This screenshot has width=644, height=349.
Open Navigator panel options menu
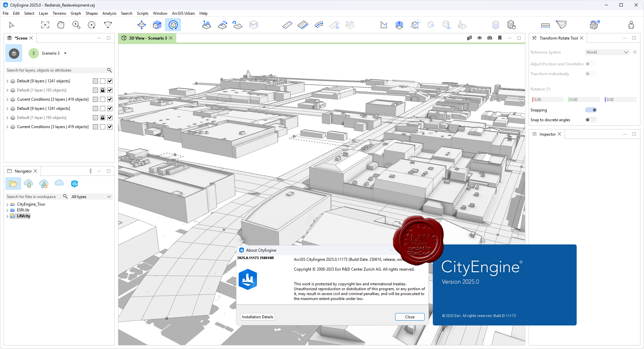coord(91,171)
